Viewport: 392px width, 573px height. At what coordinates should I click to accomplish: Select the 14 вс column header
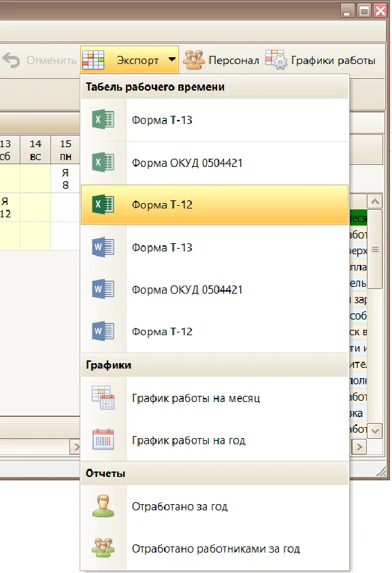(x=35, y=150)
